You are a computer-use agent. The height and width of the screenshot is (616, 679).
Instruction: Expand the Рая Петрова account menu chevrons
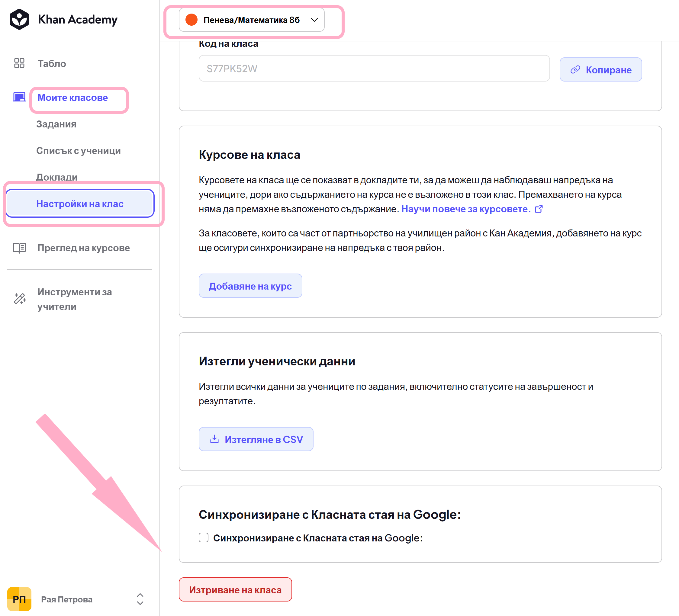[140, 599]
